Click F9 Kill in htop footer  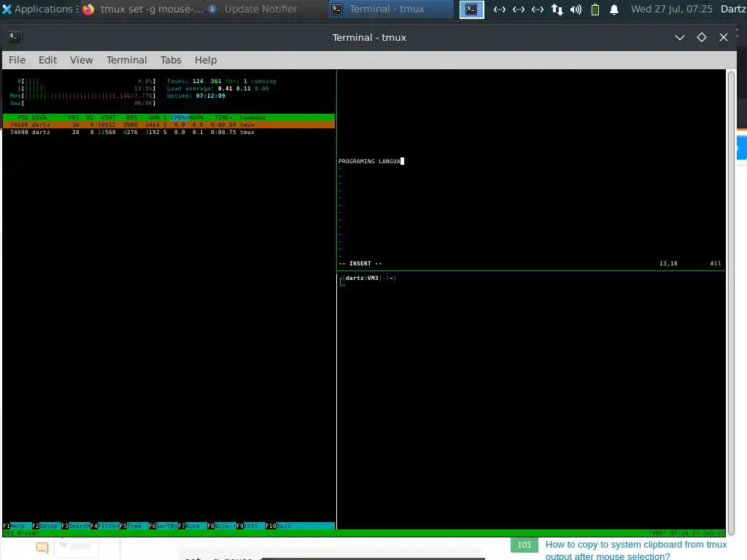point(251,526)
